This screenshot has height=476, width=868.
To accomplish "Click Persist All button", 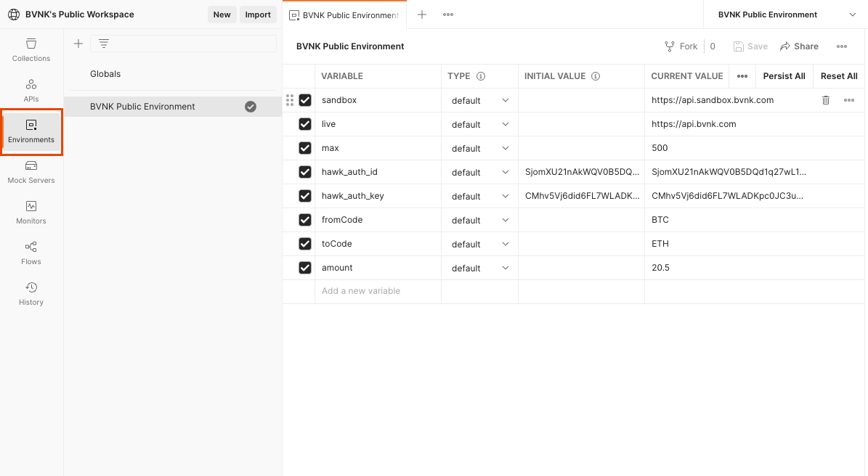I will pos(784,76).
